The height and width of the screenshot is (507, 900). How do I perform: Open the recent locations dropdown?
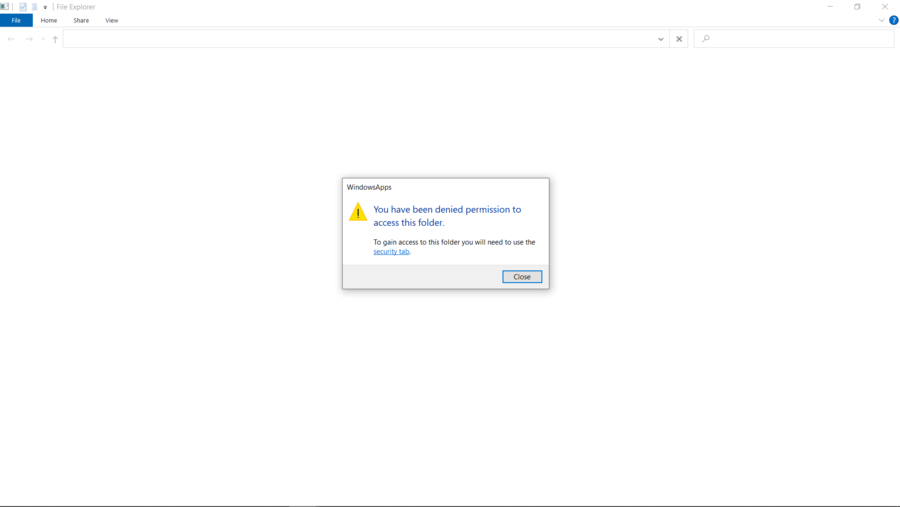43,39
